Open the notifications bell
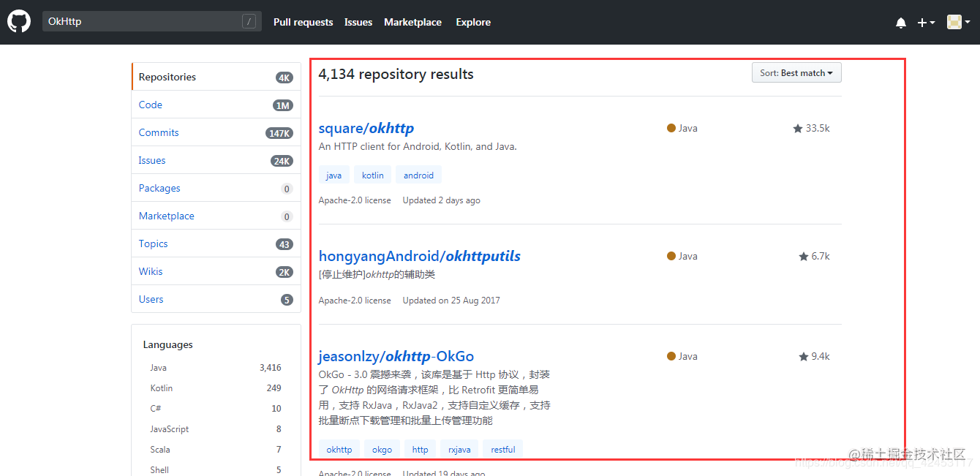 [x=900, y=22]
